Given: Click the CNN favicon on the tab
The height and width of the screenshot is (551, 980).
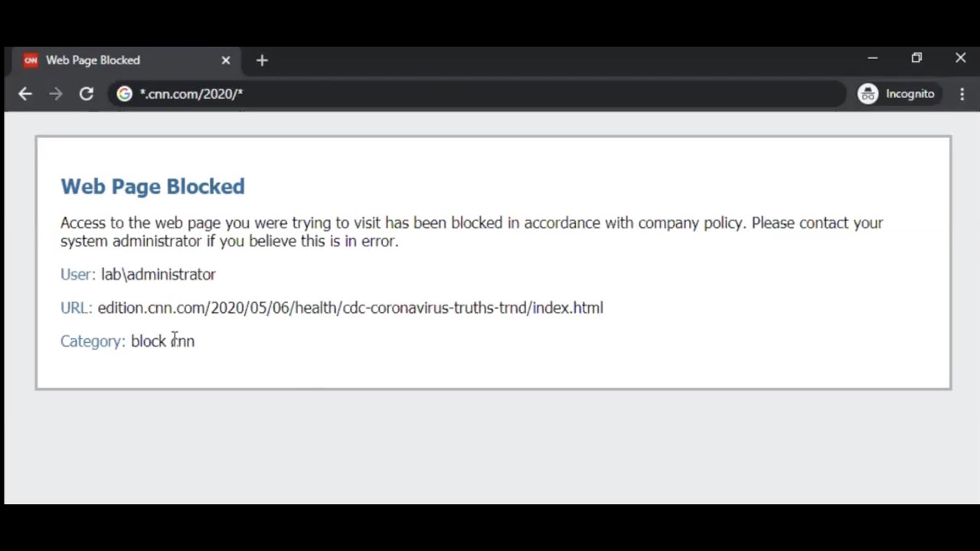Looking at the screenshot, I should coord(31,60).
